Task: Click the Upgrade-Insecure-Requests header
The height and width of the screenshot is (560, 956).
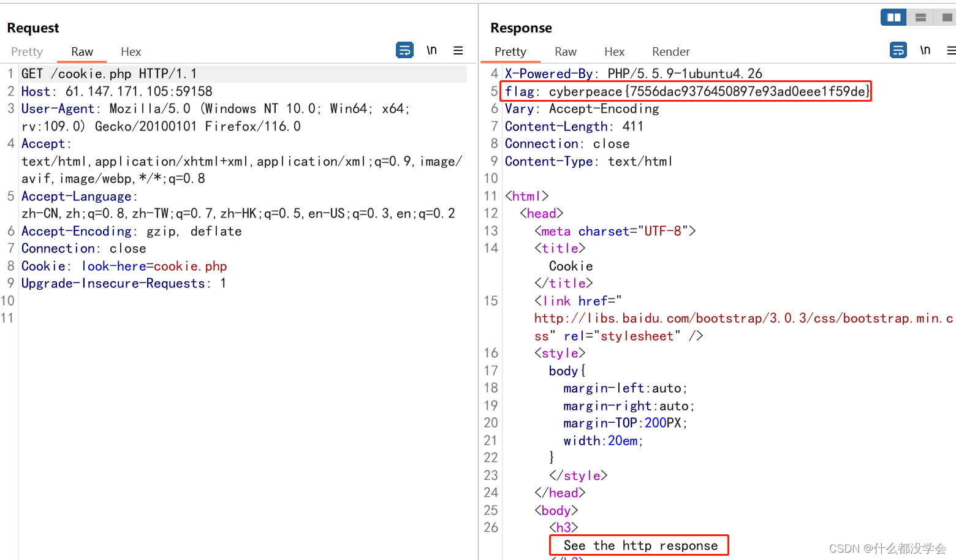Action: click(x=124, y=283)
